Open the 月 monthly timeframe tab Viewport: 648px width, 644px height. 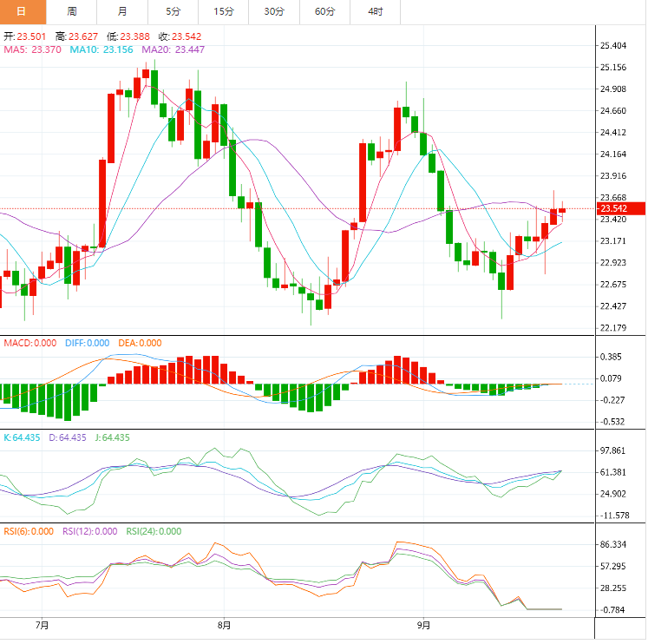coord(121,11)
